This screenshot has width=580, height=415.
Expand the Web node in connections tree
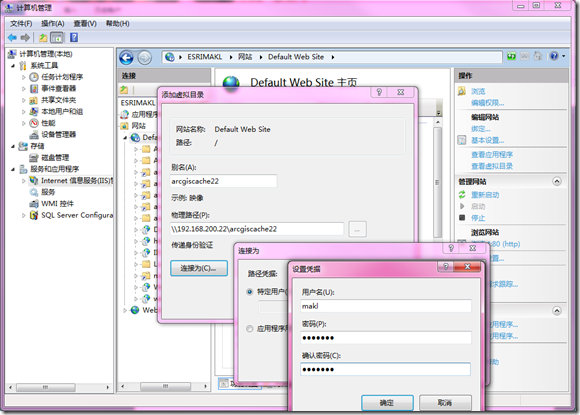click(125, 310)
